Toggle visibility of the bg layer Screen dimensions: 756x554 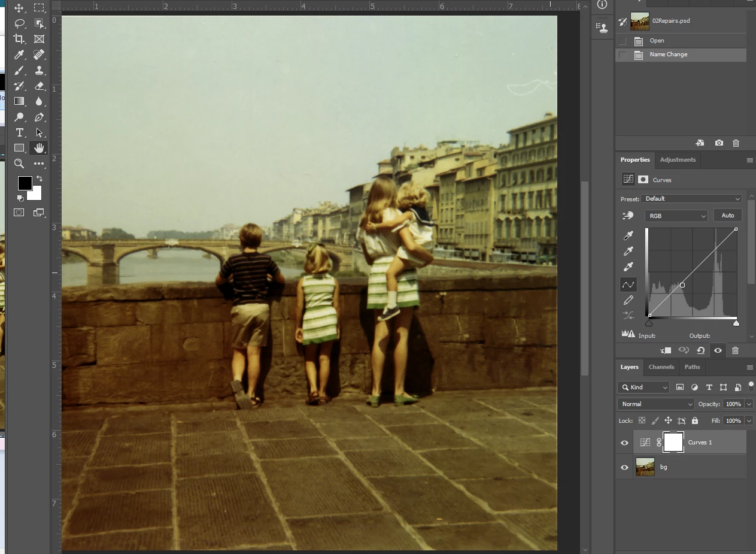pyautogui.click(x=624, y=467)
